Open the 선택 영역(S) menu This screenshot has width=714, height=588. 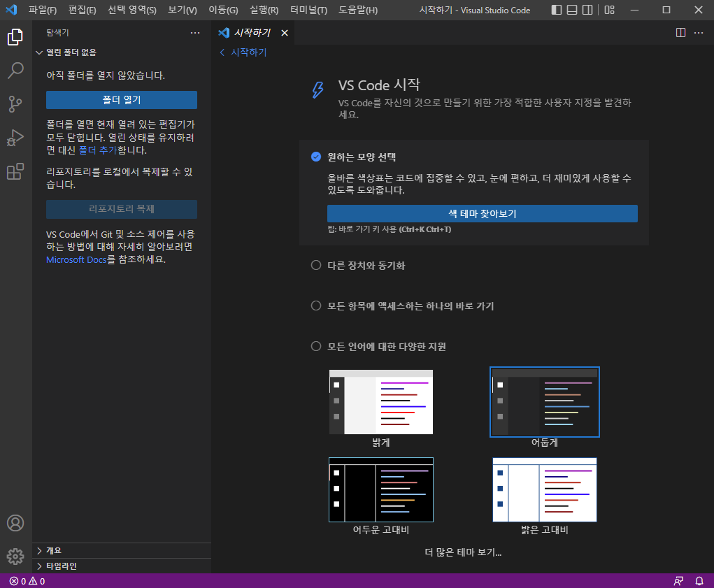(132, 10)
